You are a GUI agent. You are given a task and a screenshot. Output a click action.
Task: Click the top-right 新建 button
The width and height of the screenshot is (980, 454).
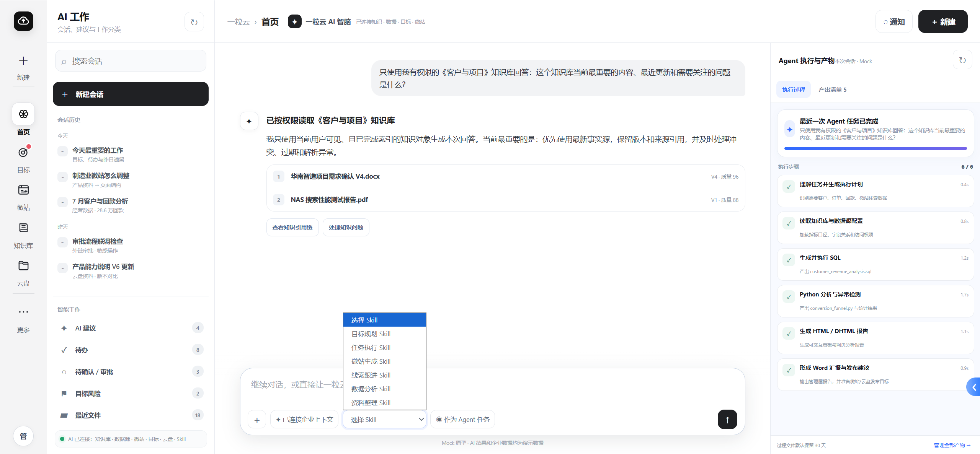[943, 22]
